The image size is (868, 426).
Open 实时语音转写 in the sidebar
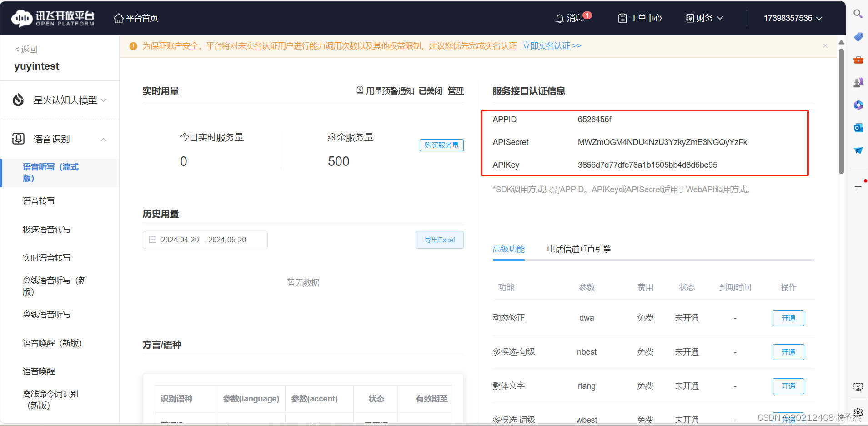click(46, 258)
